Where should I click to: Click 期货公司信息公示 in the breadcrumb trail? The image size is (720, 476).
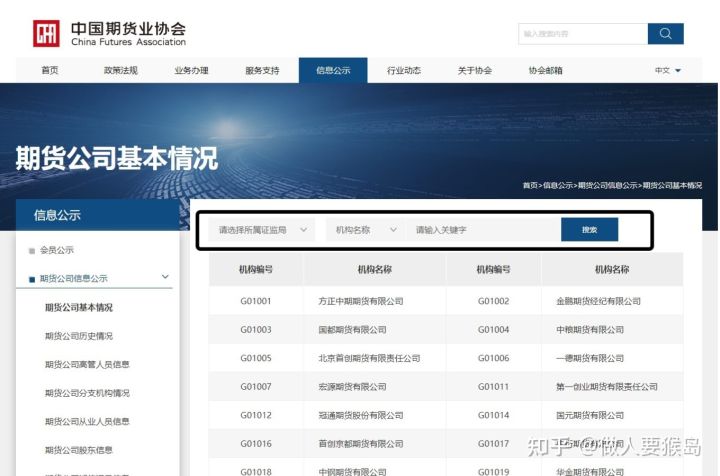click(x=608, y=185)
